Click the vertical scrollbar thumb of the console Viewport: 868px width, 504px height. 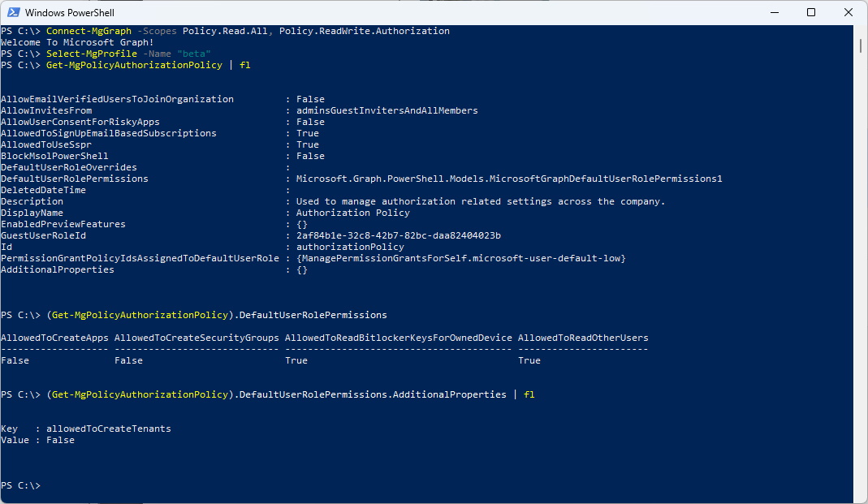click(860, 45)
